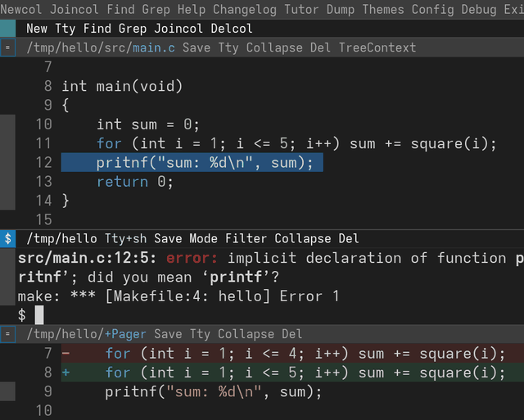
Task: Click 'int main(void)' on line 8
Action: click(x=122, y=86)
